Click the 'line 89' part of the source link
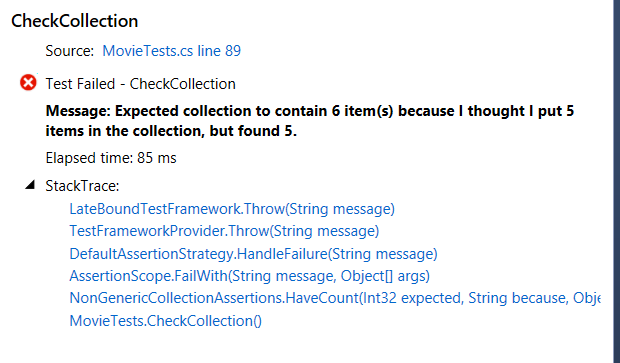620x363 pixels. click(219, 51)
